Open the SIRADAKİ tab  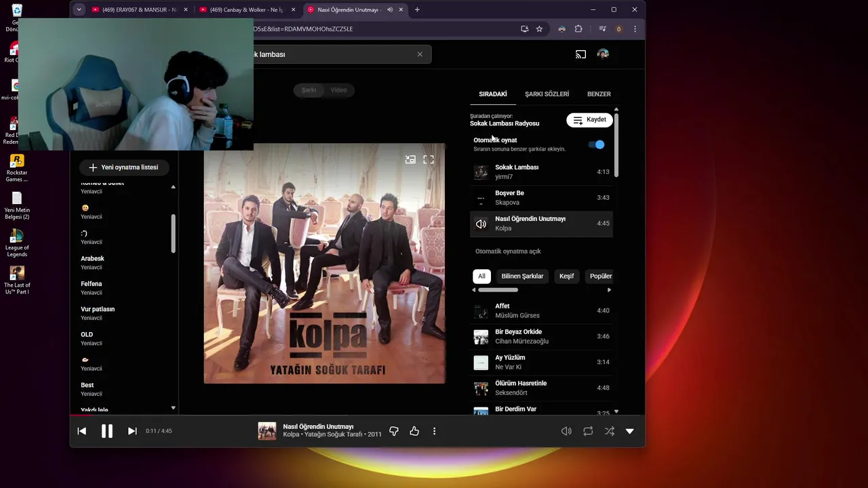(x=493, y=94)
